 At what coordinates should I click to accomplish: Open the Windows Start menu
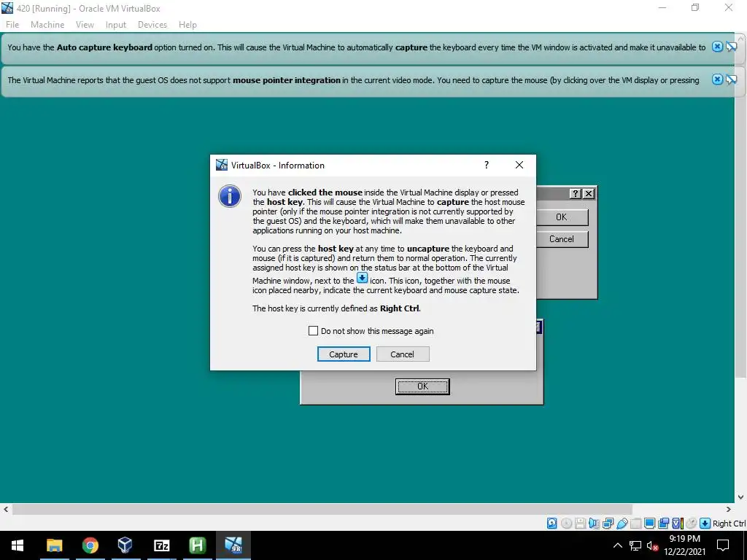[18, 545]
